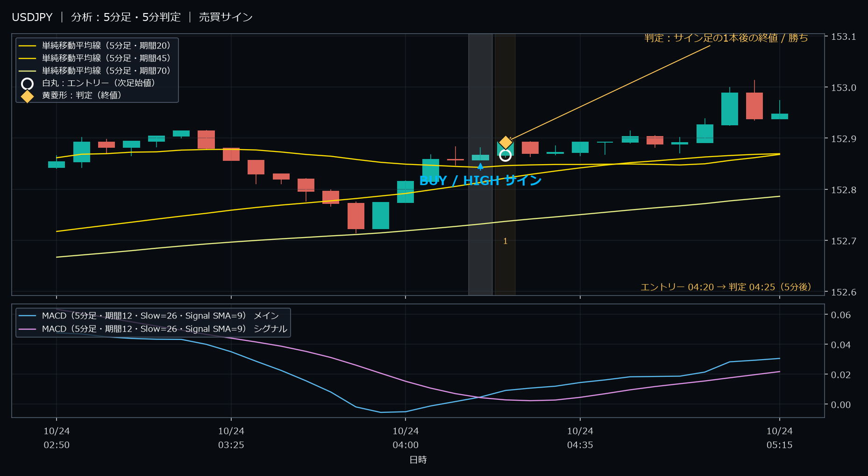Click the '10/24 04:35' time axis label
The width and height of the screenshot is (868, 476).
(580, 438)
